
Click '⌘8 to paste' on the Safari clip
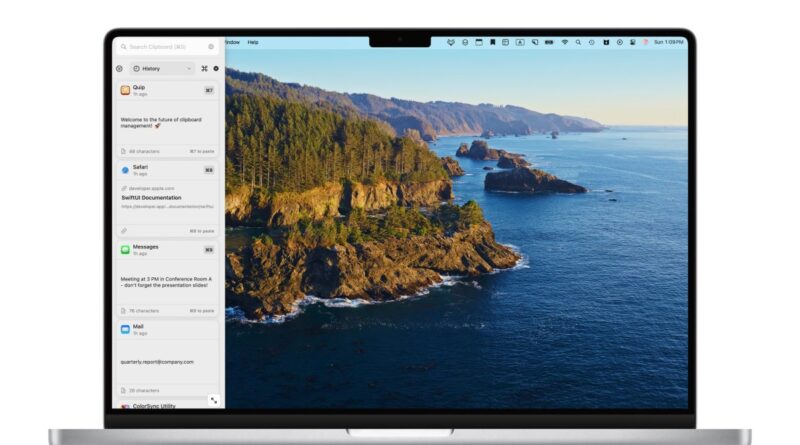pos(202,231)
